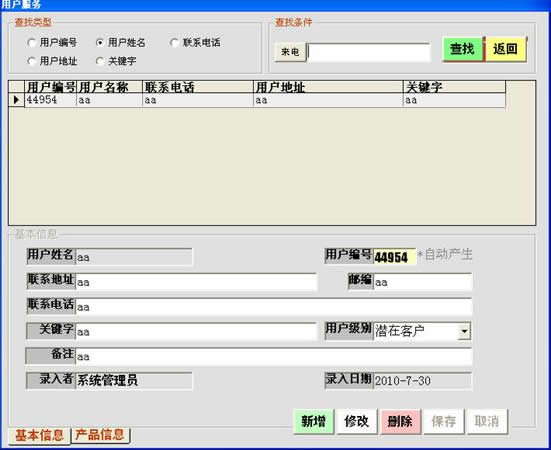The height and width of the screenshot is (450, 551).
Task: Switch to the 基本信息 tab
Action: coord(39,436)
